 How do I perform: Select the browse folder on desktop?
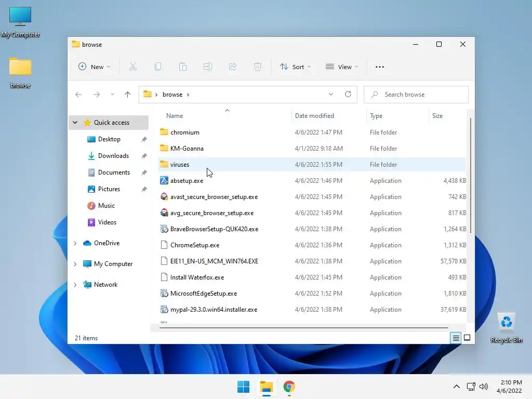coord(20,73)
